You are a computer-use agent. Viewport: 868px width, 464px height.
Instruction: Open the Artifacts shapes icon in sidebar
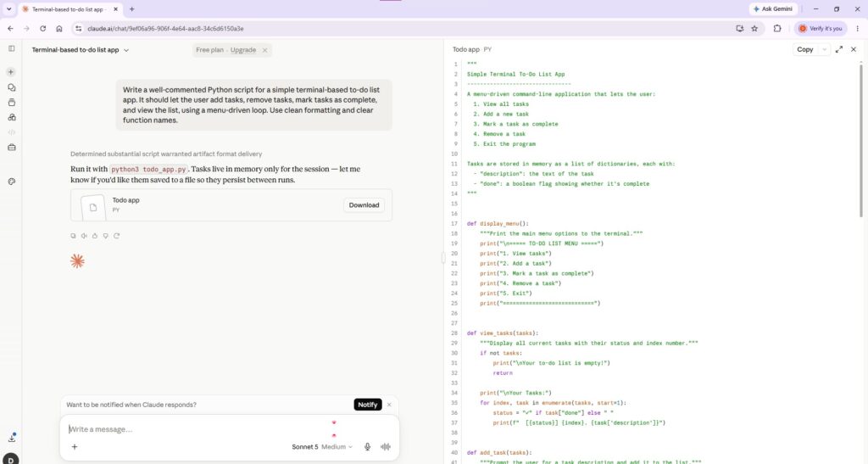coord(12,117)
